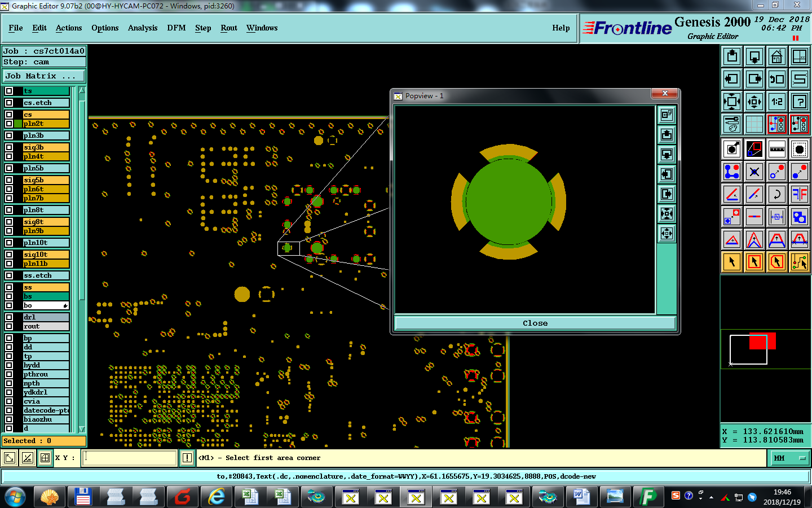Open the MM units dropdown

tap(790, 458)
